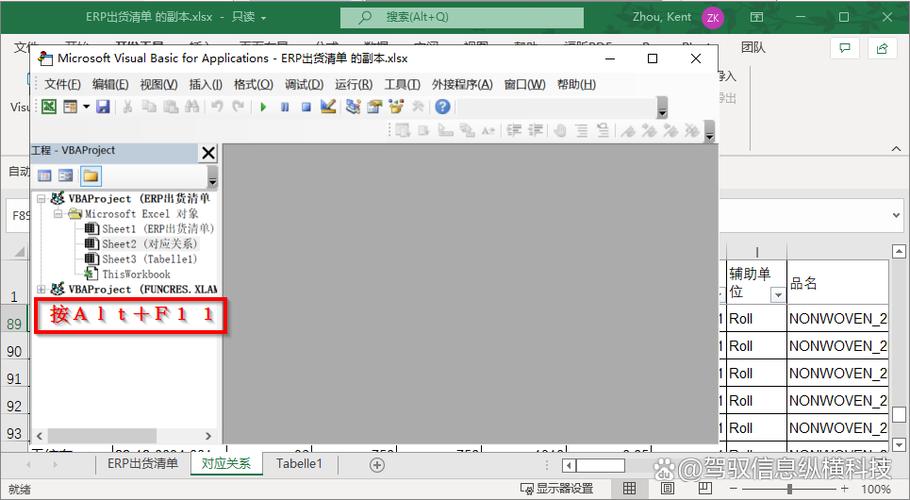Collapse VBAProject (ERP出货清单) tree node
910x500 pixels.
tap(41, 198)
